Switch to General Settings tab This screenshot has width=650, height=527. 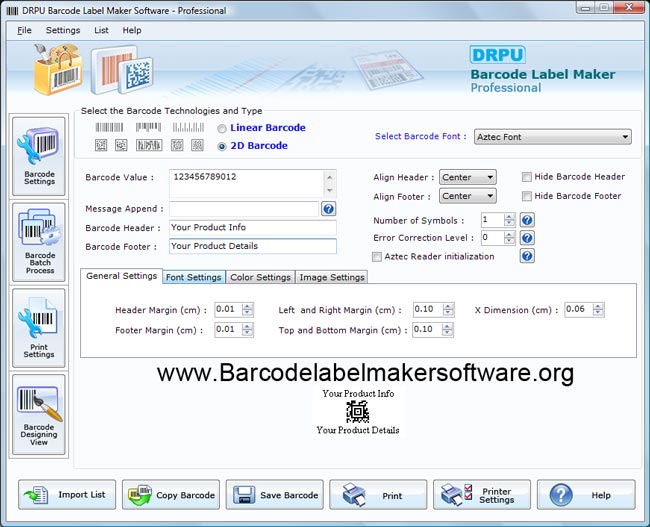(121, 276)
